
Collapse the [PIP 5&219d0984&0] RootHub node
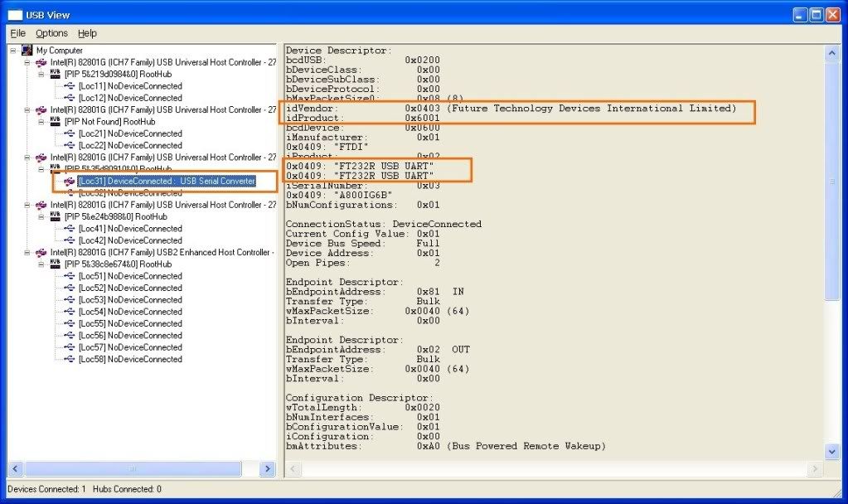point(41,74)
